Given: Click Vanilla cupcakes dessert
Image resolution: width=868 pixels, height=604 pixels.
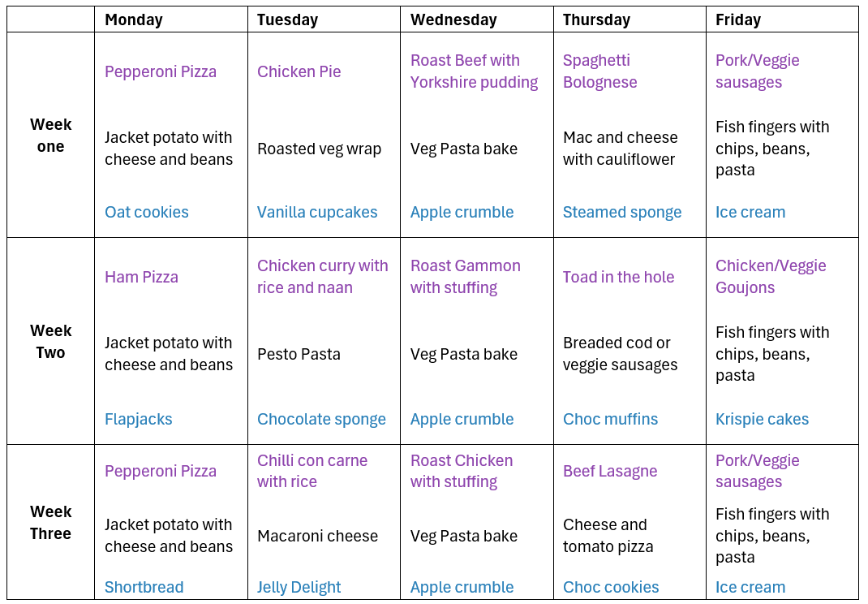Looking at the screenshot, I should 317,212.
